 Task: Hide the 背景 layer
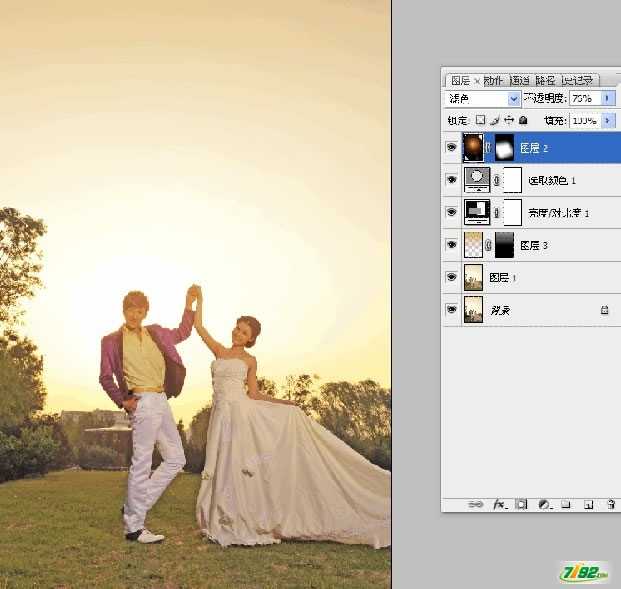tap(452, 310)
